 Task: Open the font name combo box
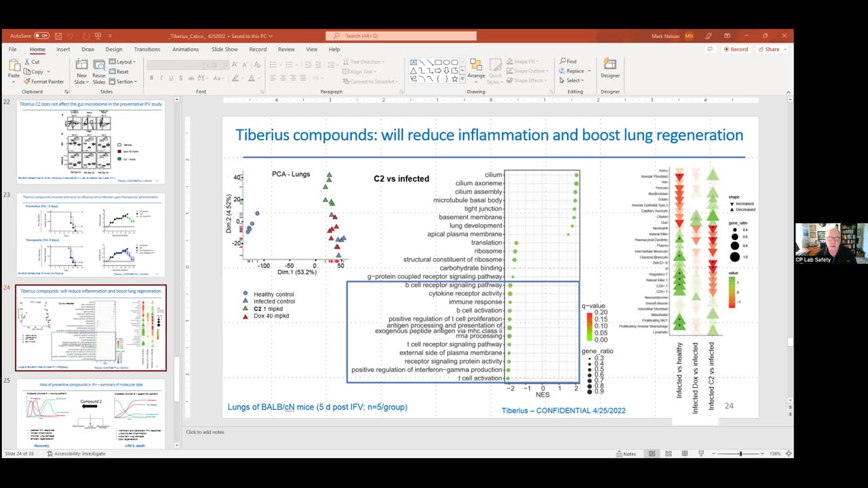point(176,65)
